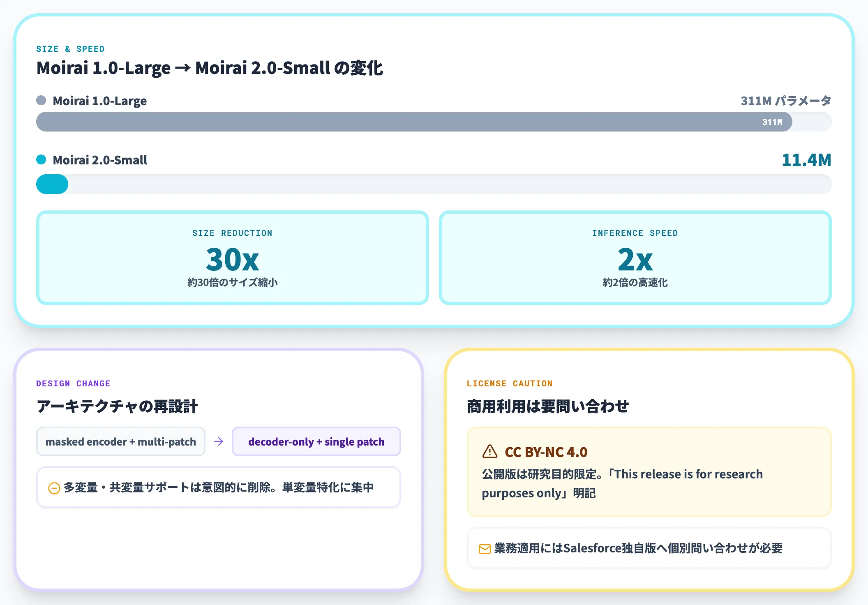868x605 pixels.
Task: Click the 311M label inside the gray bar
Action: [772, 122]
